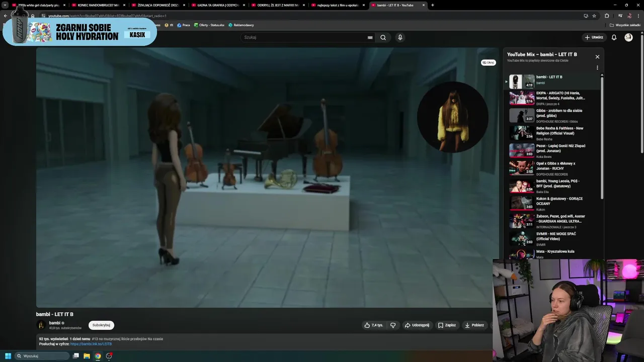Open the Chrome extensions puzzle icon
Image resolution: width=644 pixels, height=362 pixels.
[x=607, y=16]
